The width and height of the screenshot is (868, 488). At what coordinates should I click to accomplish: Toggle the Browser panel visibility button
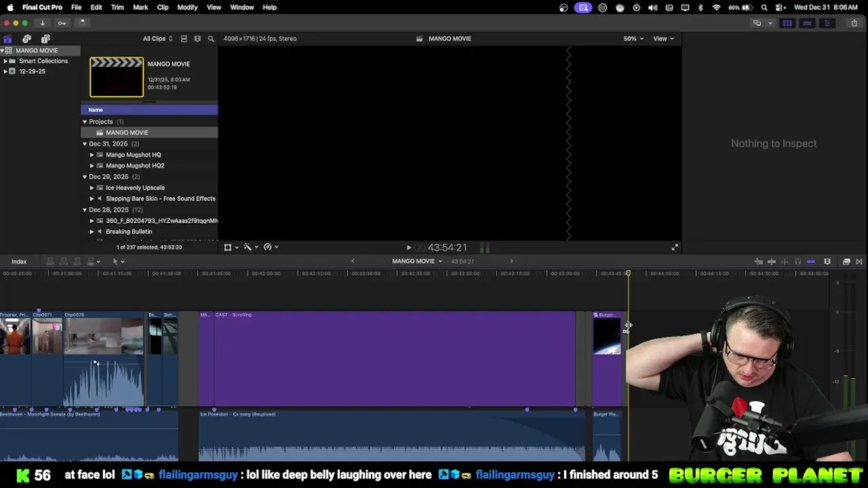tap(787, 23)
